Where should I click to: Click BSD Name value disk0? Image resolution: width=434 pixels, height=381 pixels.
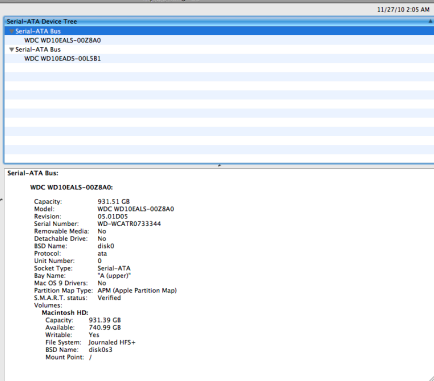(x=106, y=246)
